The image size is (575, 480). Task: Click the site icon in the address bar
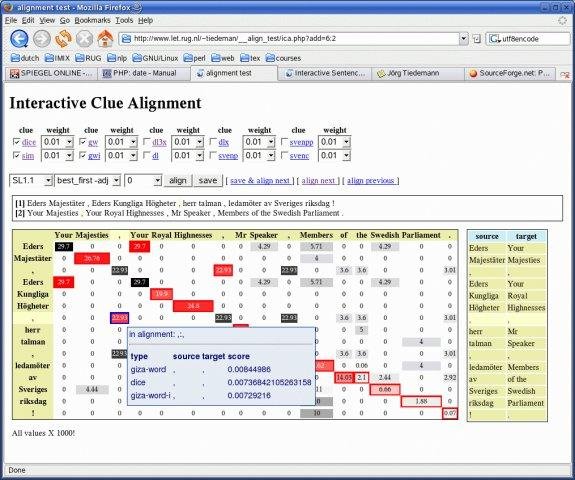[126, 39]
